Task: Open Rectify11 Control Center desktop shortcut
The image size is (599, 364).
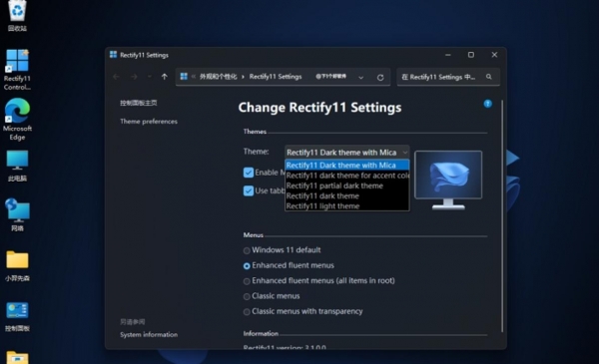Action: [x=17, y=70]
